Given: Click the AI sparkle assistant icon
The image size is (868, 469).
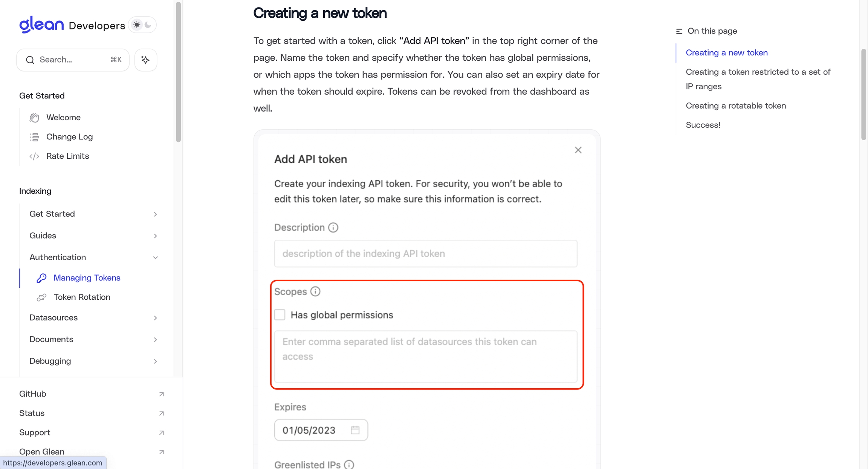Looking at the screenshot, I should 145,60.
